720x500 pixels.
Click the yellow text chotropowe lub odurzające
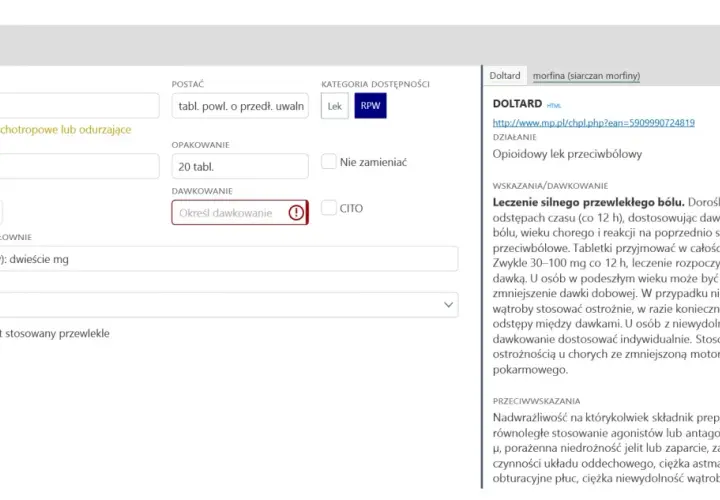click(66, 130)
